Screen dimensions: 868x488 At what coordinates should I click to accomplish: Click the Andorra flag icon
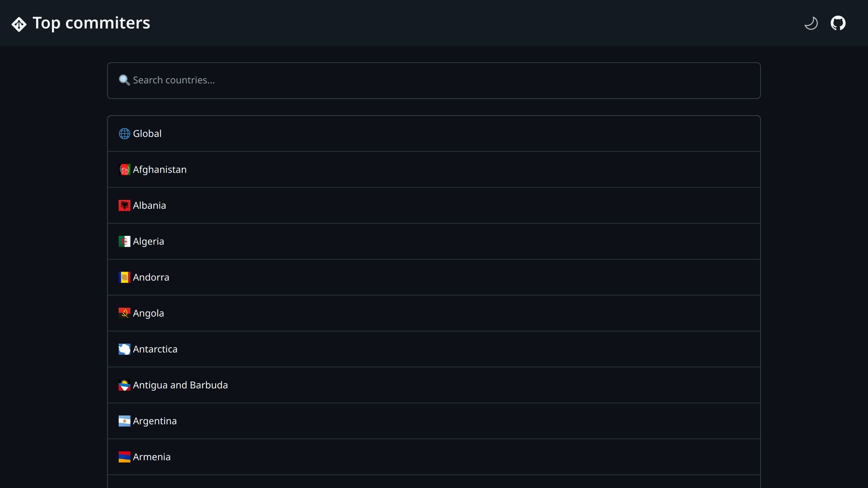pyautogui.click(x=124, y=277)
